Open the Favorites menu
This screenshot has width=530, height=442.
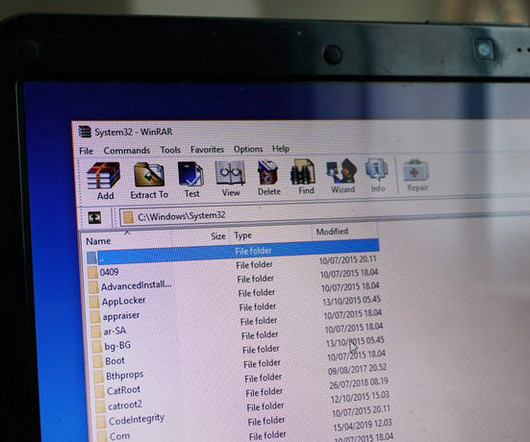click(207, 149)
